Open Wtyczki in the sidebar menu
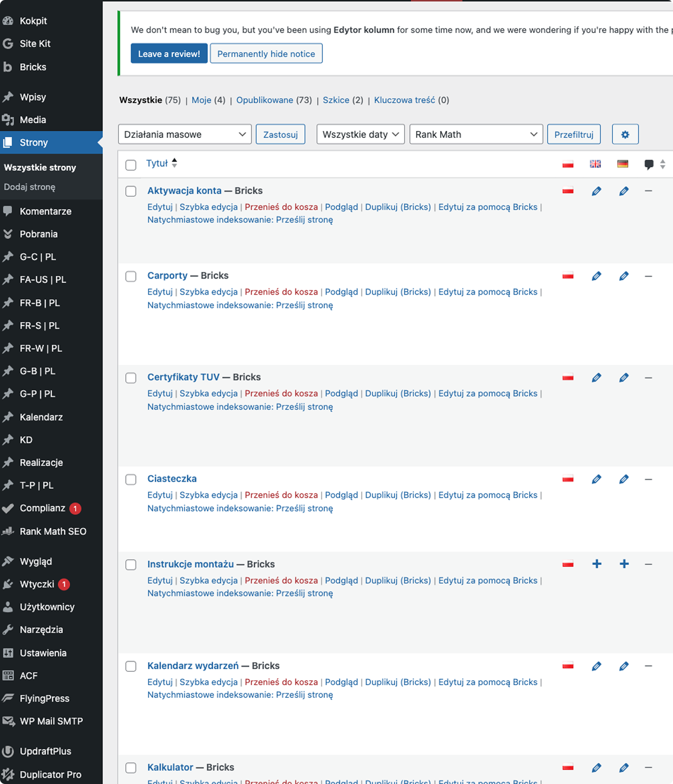The width and height of the screenshot is (673, 784). [37, 584]
